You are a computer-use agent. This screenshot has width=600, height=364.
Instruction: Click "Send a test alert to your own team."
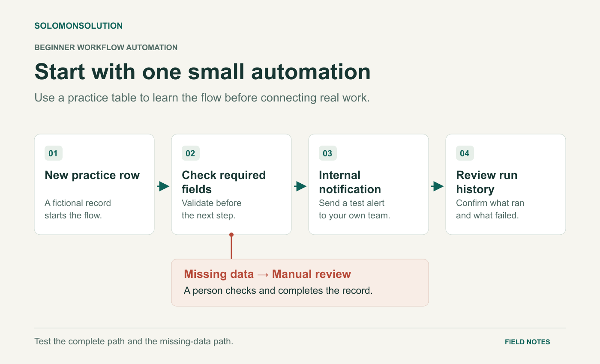(x=354, y=209)
